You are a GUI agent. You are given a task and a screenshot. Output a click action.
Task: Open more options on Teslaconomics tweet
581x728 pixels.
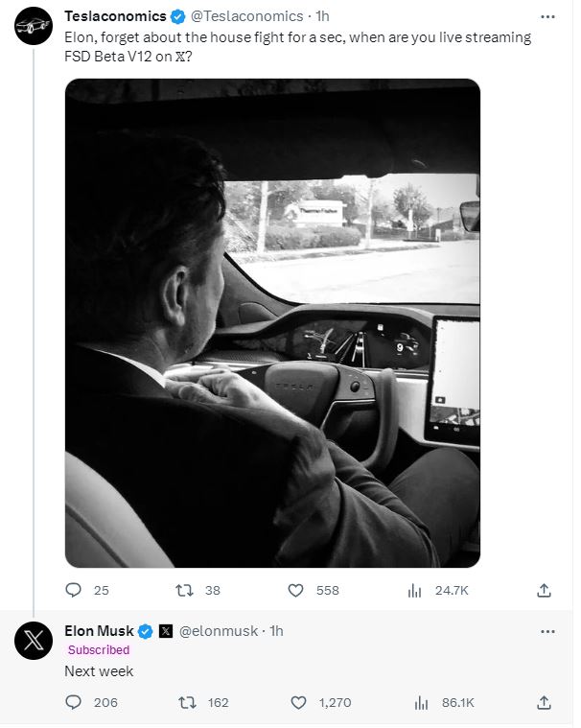pyautogui.click(x=547, y=16)
